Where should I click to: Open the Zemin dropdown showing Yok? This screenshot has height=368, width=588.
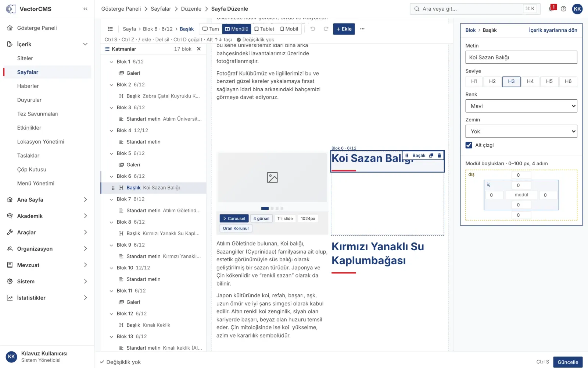pos(521,131)
